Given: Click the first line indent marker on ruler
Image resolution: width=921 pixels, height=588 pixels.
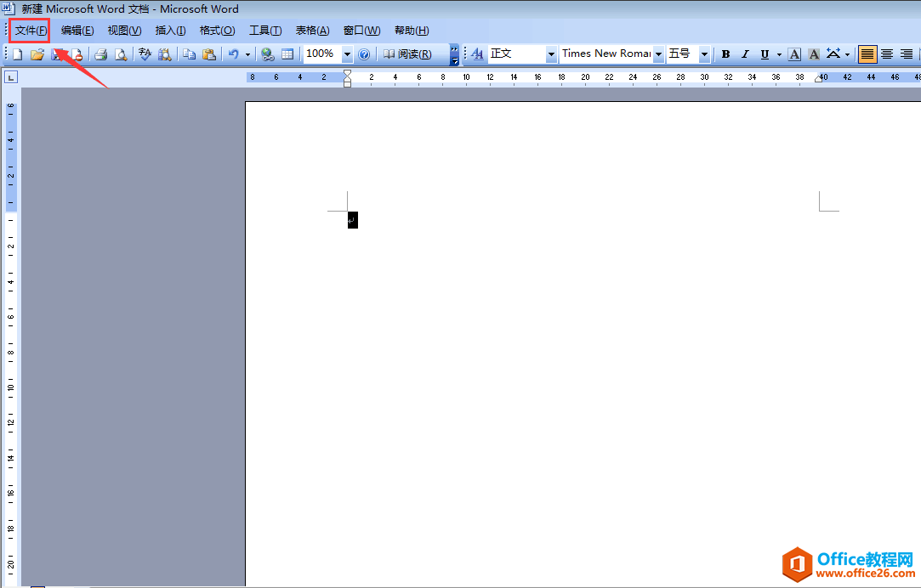Looking at the screenshot, I should tap(347, 74).
